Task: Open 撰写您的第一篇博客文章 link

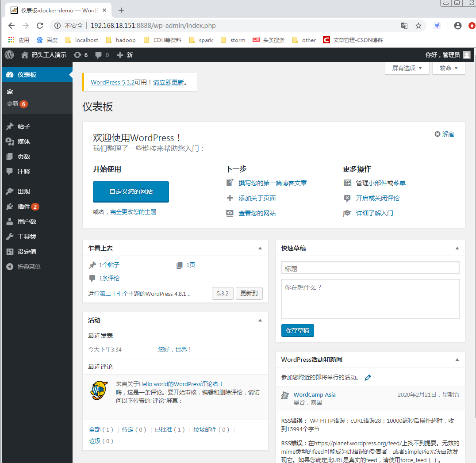Action: coord(273,183)
